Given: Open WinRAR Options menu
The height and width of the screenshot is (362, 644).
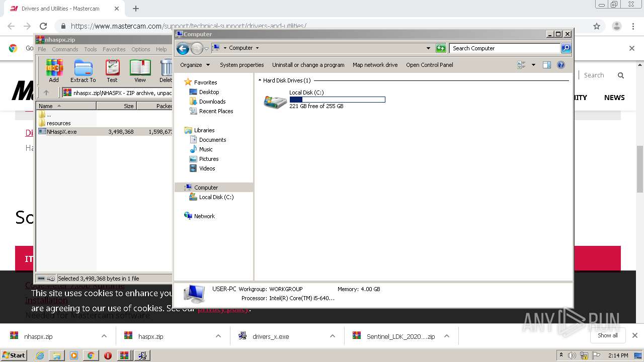Looking at the screenshot, I should [x=141, y=49].
